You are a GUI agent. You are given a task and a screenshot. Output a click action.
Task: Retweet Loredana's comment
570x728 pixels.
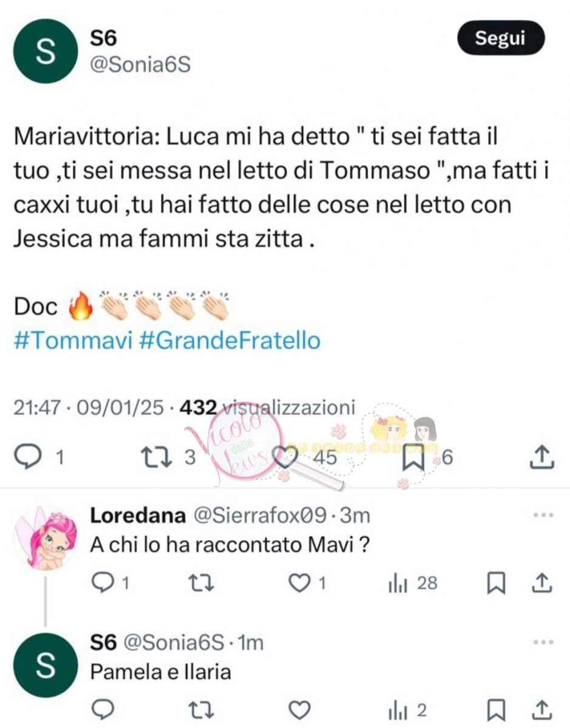[197, 584]
